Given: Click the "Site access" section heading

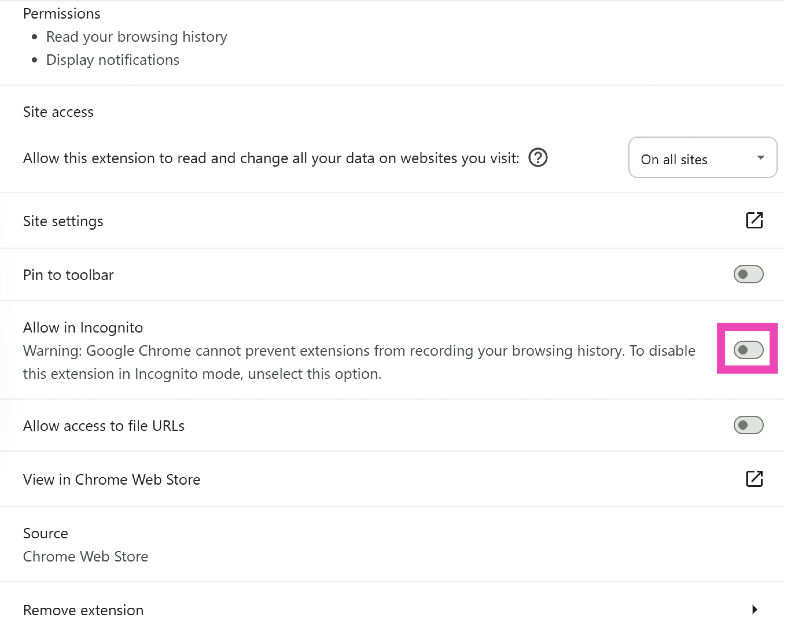Looking at the screenshot, I should [x=58, y=112].
